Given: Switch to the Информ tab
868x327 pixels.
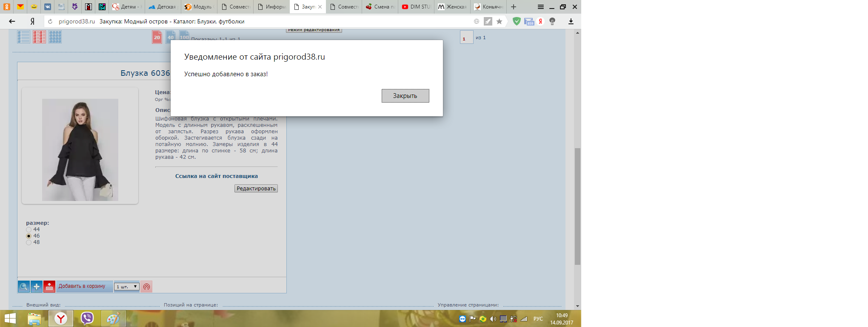Looking at the screenshot, I should pos(271,6).
